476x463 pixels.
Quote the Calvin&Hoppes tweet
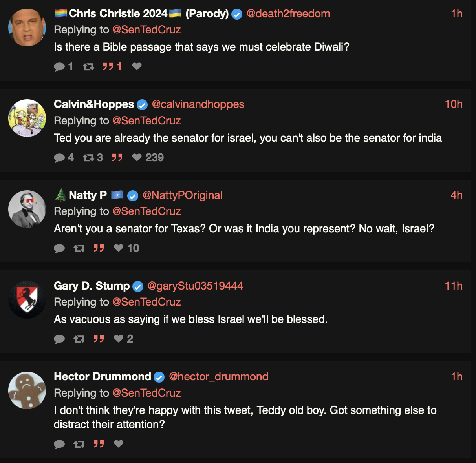(x=117, y=157)
